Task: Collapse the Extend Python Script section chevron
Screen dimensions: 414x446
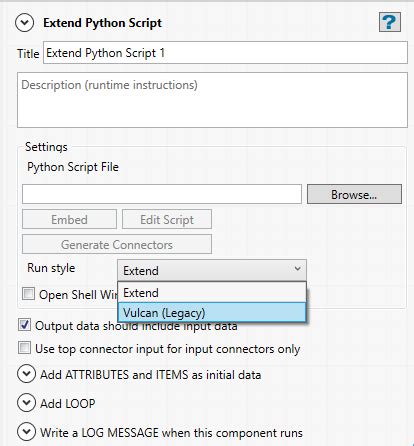Action: pos(25,23)
